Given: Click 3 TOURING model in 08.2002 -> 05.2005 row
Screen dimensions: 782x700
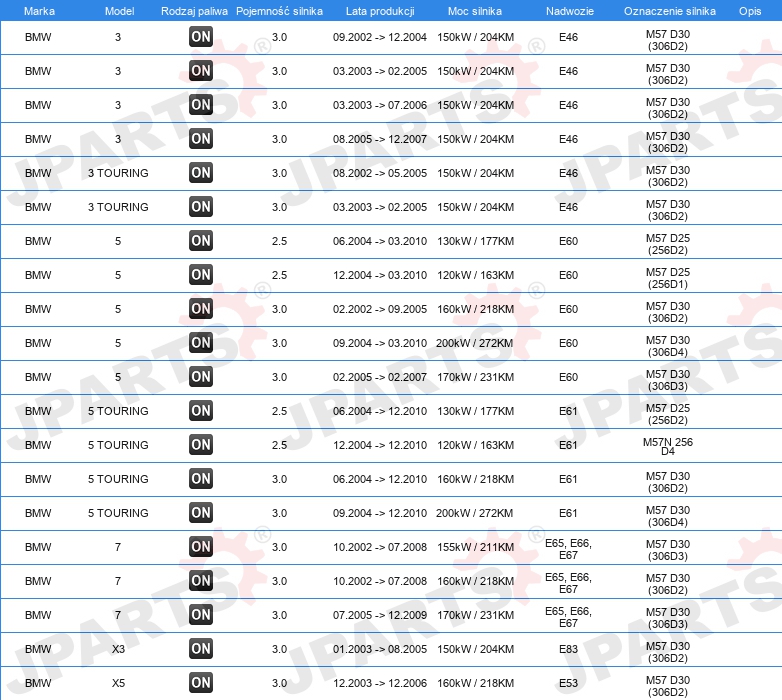Looking at the screenshot, I should [118, 173].
